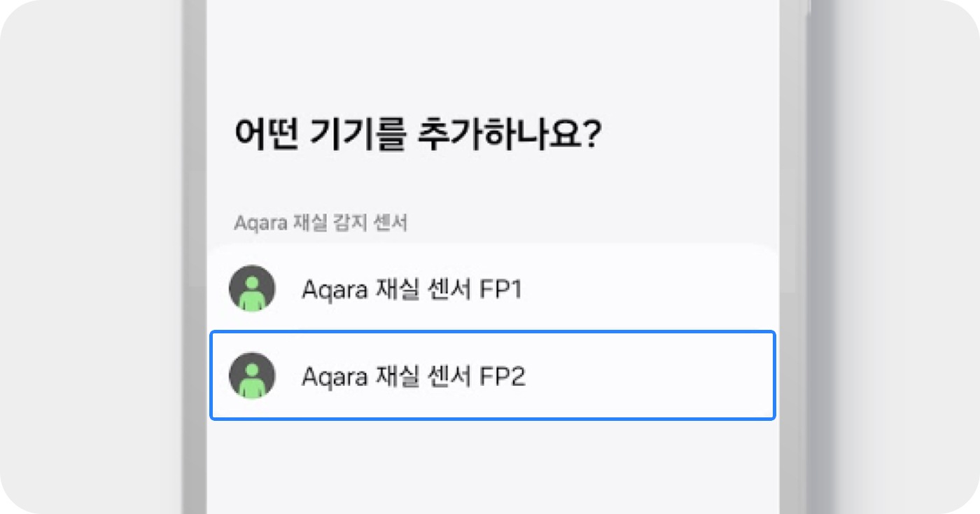Choose the FP1 presence sensor row
This screenshot has height=514, width=980.
(630, 288)
